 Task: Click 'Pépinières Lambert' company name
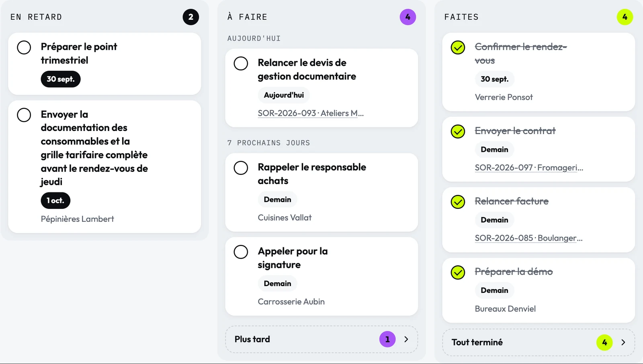click(x=78, y=219)
